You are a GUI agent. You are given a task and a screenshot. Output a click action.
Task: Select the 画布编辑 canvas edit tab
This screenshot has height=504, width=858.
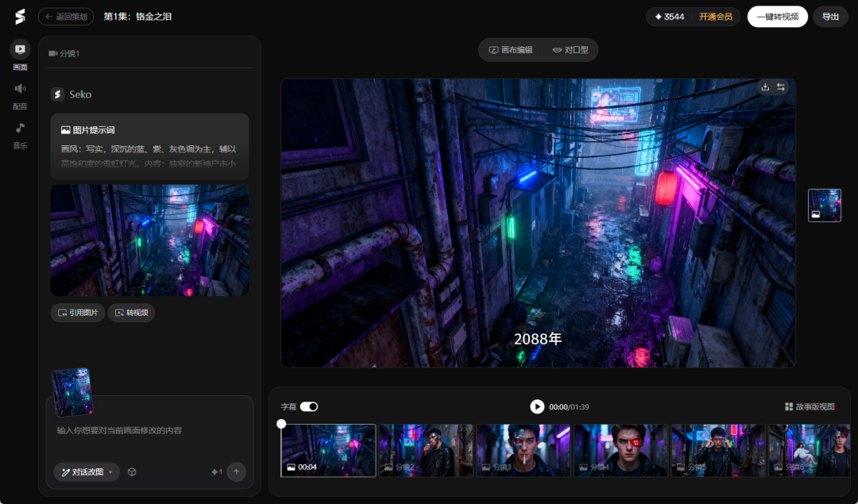(511, 50)
